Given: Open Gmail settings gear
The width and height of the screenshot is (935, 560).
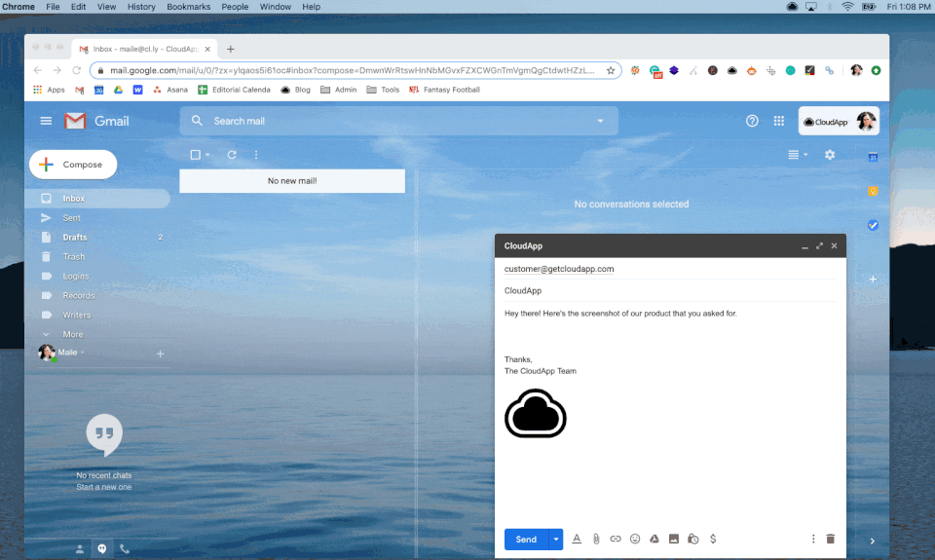Looking at the screenshot, I should click(x=830, y=155).
